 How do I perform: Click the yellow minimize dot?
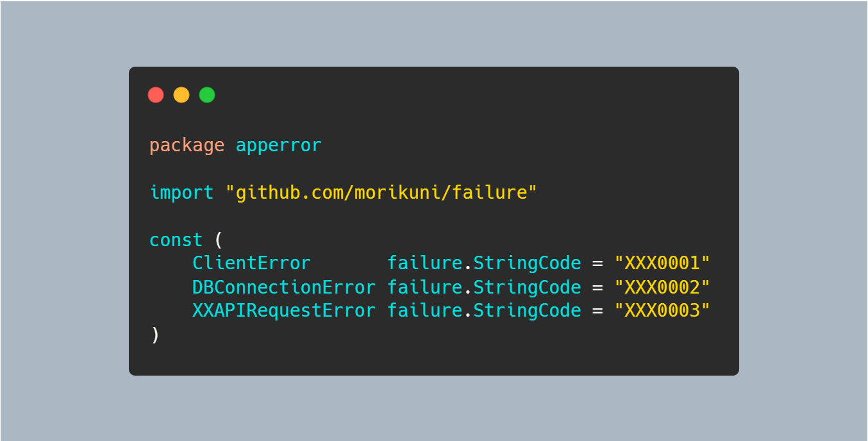click(x=181, y=95)
